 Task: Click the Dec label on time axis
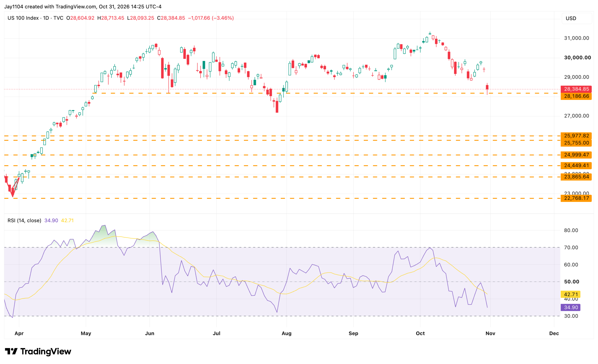(x=554, y=333)
